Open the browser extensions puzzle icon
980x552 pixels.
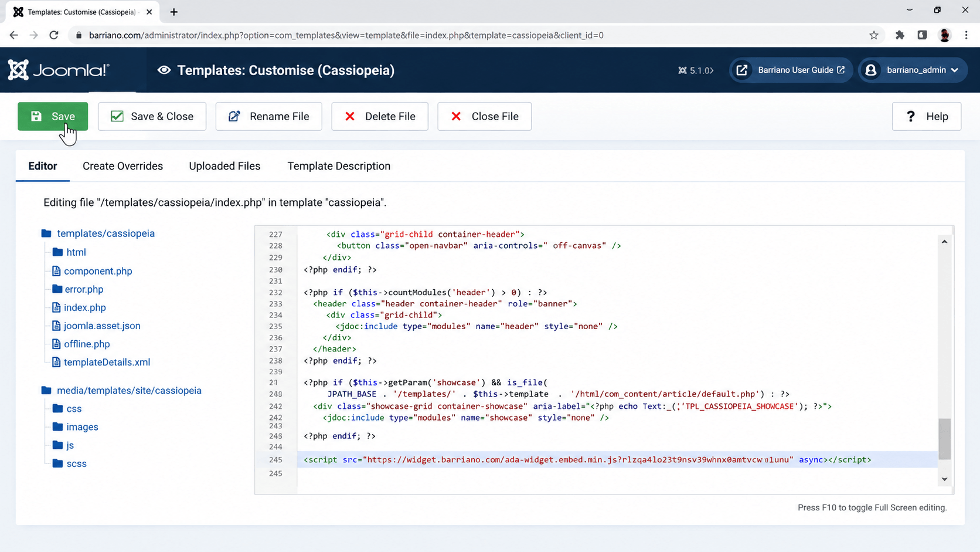point(900,35)
